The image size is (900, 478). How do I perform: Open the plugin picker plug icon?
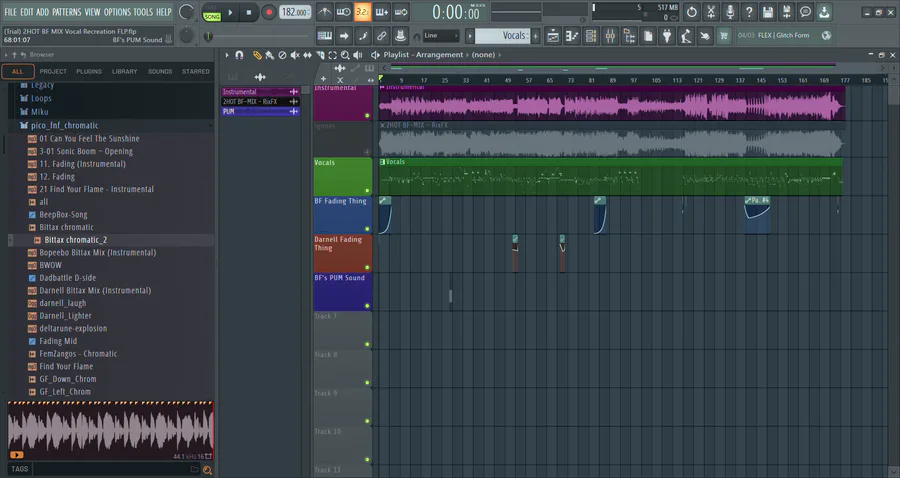(x=667, y=36)
